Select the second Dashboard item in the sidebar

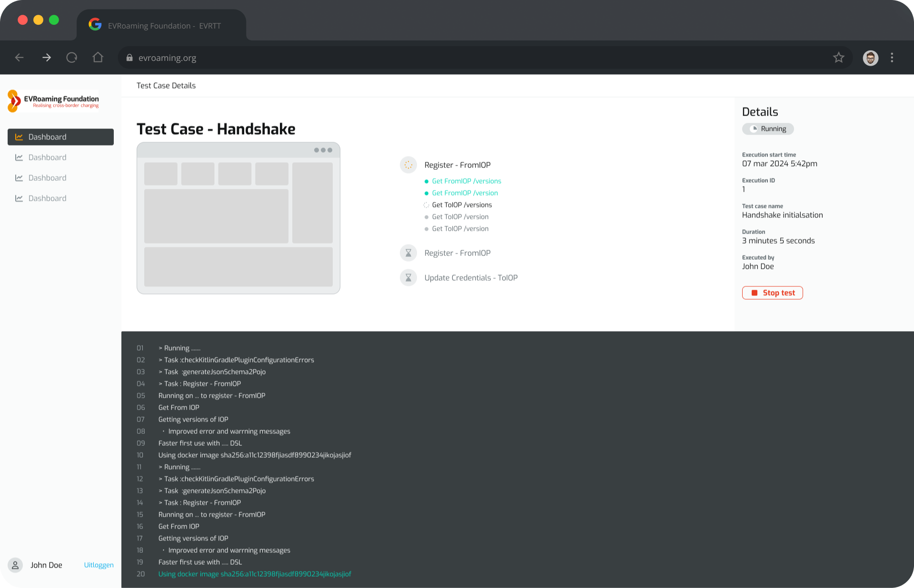click(47, 157)
